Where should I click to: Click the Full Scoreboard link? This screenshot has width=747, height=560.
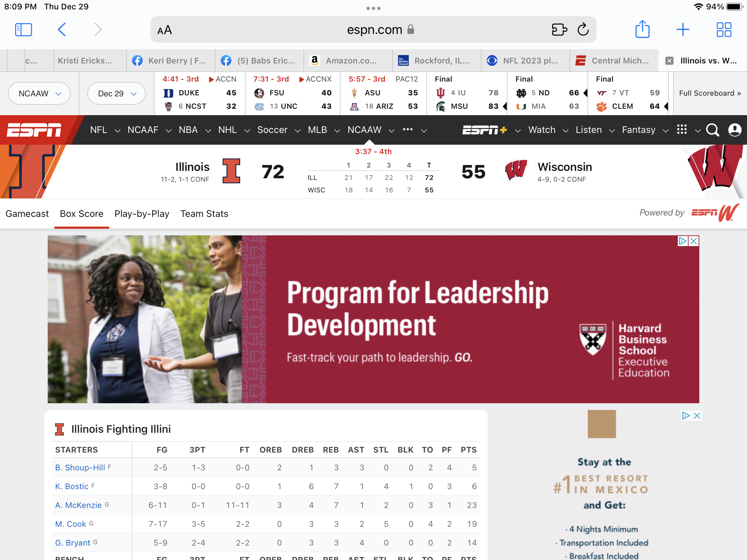point(709,93)
